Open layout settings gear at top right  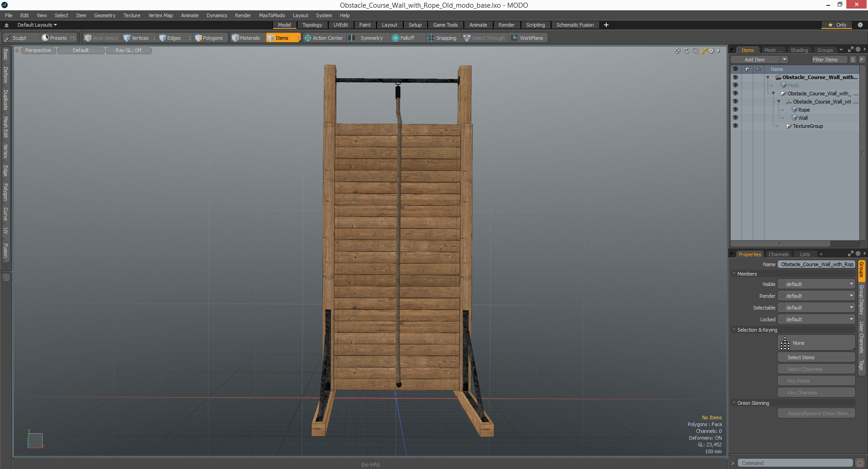pyautogui.click(x=860, y=25)
